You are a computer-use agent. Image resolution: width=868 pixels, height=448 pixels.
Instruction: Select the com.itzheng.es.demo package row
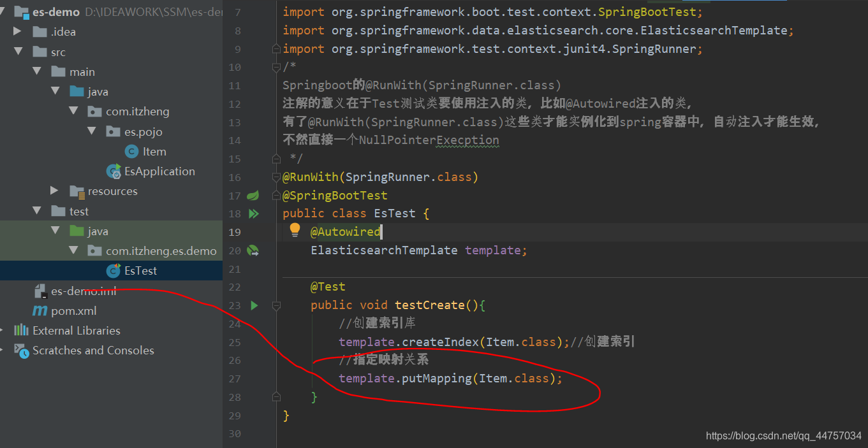[x=111, y=250]
